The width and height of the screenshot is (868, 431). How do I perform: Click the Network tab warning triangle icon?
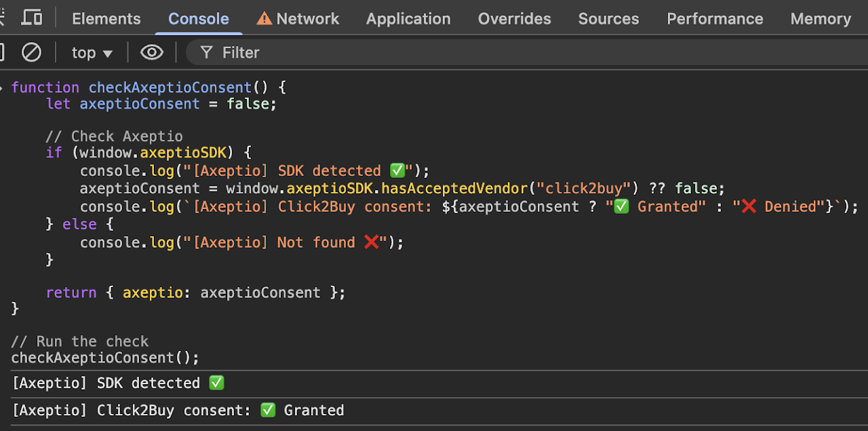(264, 18)
